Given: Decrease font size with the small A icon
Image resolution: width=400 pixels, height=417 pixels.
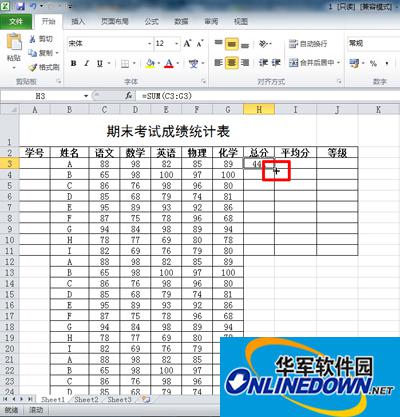Looking at the screenshot, I should click(200, 43).
